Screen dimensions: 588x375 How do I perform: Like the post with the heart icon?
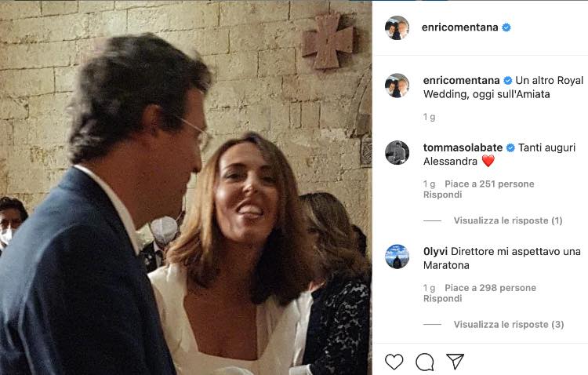pyautogui.click(x=394, y=362)
